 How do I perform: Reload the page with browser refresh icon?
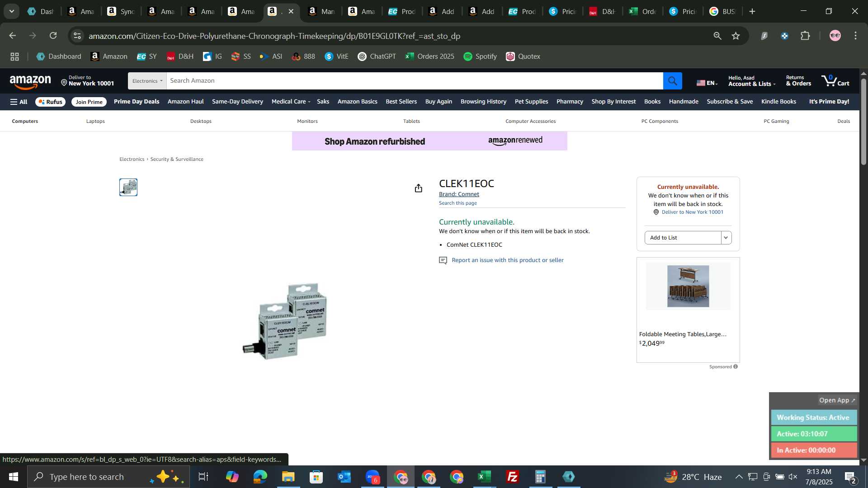53,36
